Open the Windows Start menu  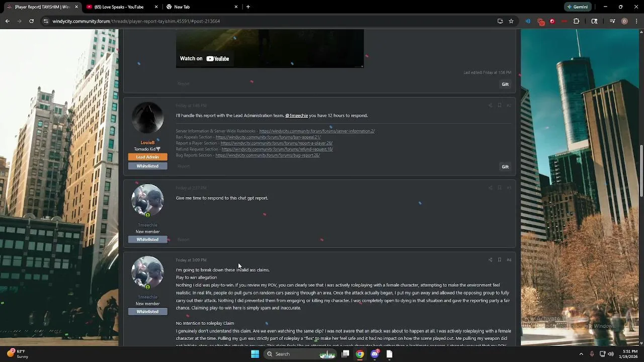pos(255,354)
